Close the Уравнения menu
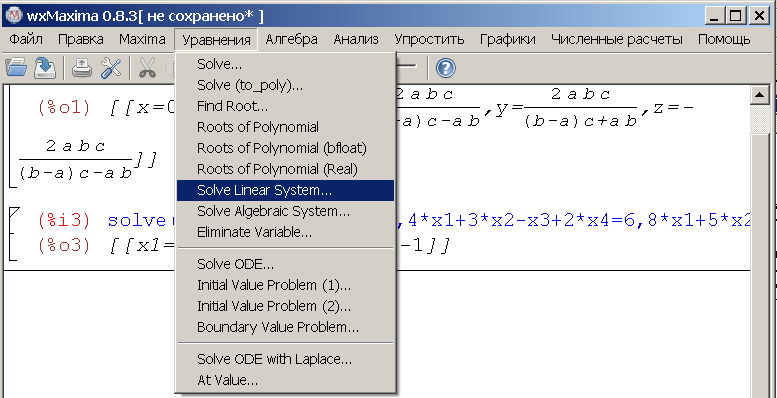 [216, 40]
